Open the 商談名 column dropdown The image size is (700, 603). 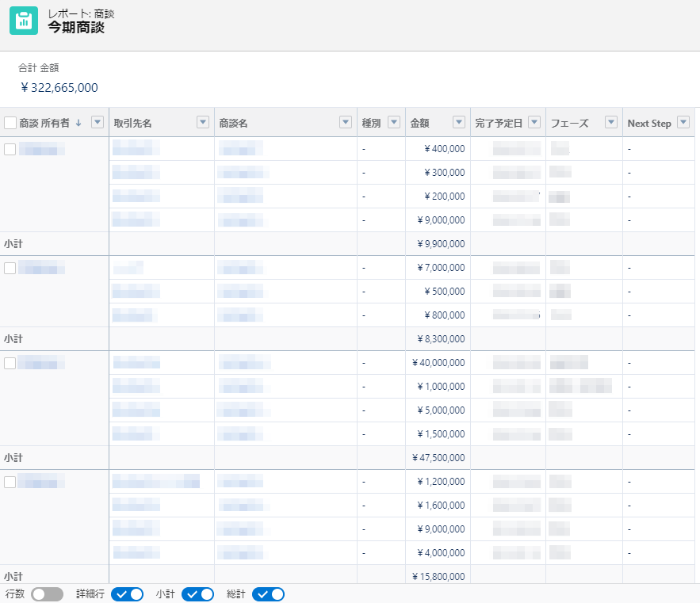pos(345,122)
